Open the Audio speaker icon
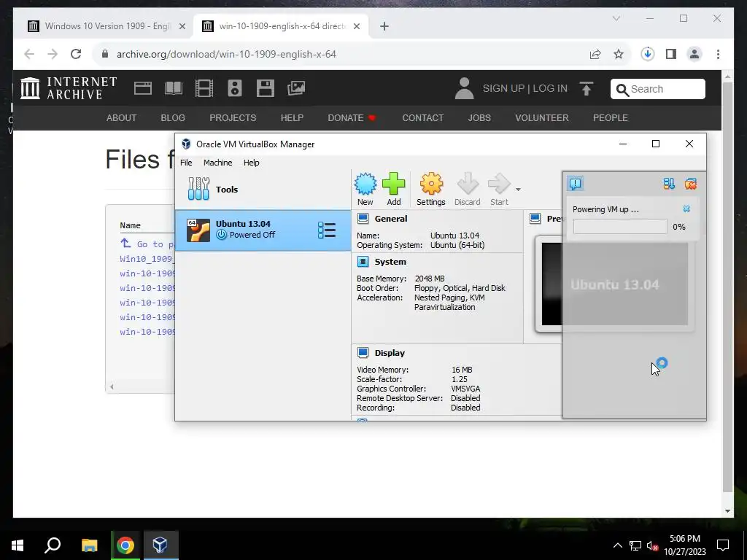Viewport: 747px width, 560px height. 234,88
